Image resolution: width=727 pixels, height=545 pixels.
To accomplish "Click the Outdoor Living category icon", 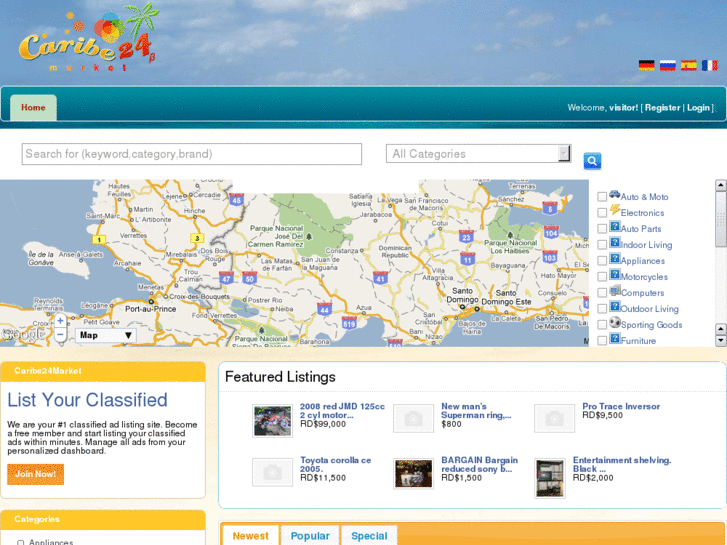I will (615, 306).
